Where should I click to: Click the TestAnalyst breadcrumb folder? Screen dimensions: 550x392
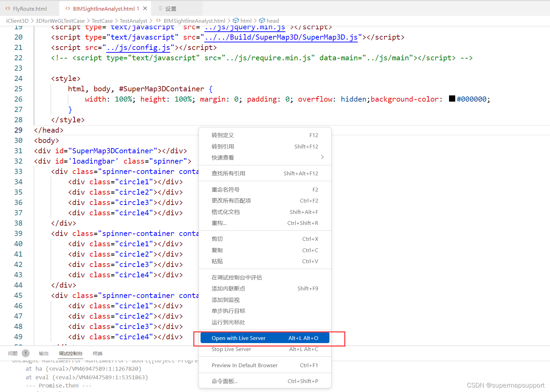tap(133, 21)
